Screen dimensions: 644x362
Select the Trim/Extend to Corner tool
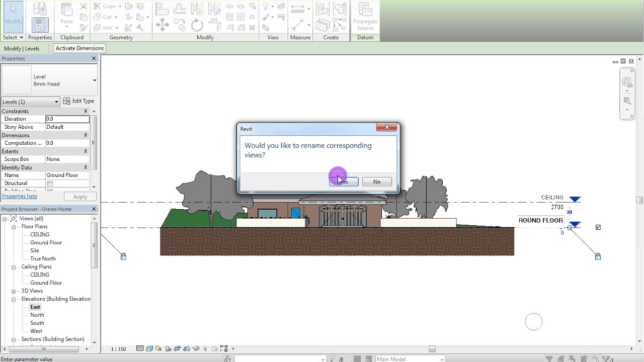215,25
